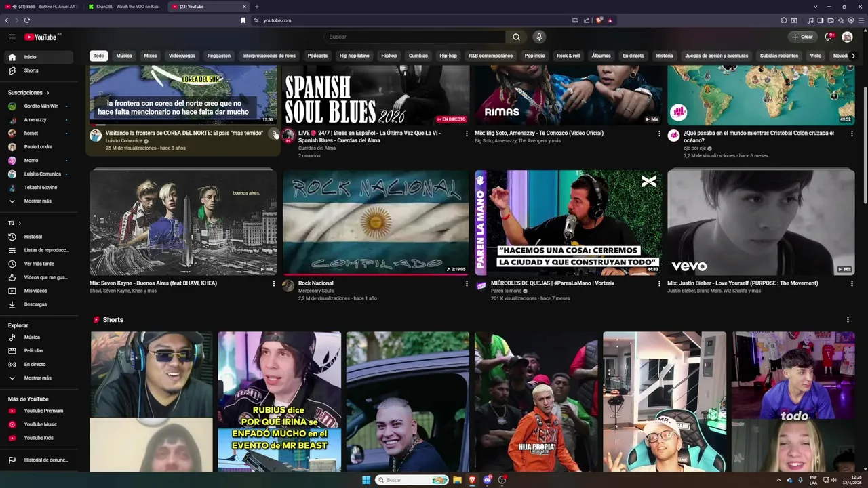Open Justin Bieber Love Yourself thumbnail

[761, 222]
